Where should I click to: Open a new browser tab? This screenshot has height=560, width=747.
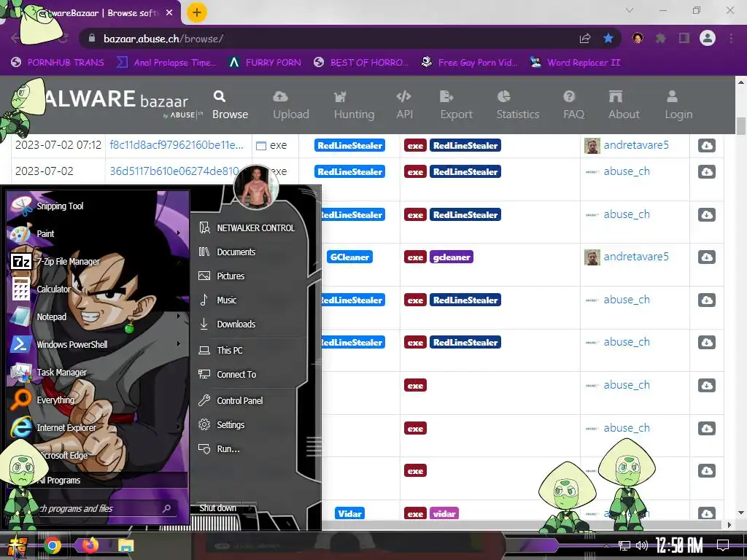tap(197, 12)
